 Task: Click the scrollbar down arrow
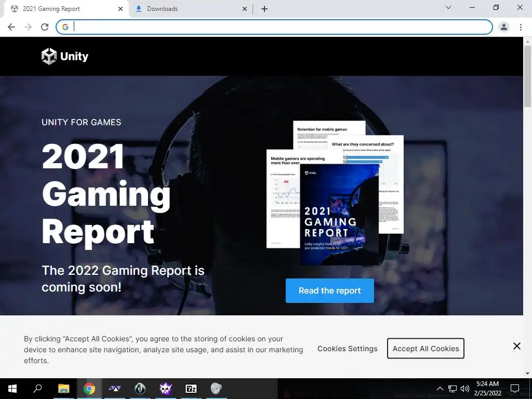coord(527,374)
